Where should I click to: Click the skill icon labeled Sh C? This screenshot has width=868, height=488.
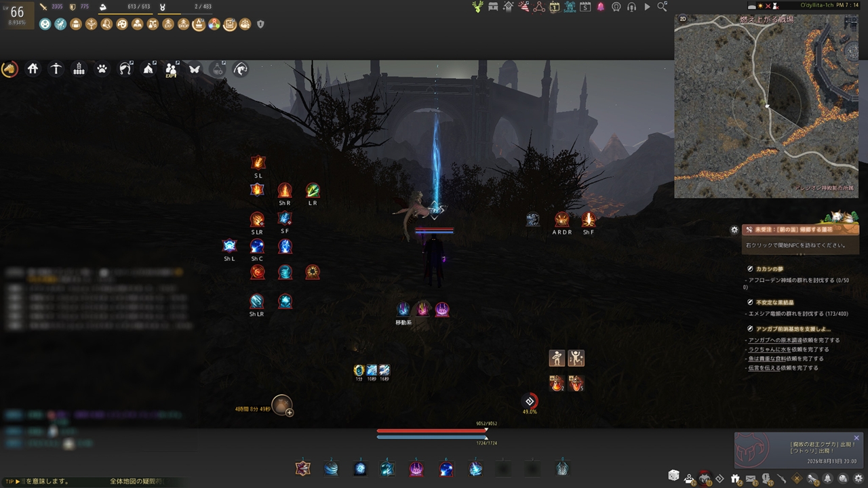pos(257,246)
